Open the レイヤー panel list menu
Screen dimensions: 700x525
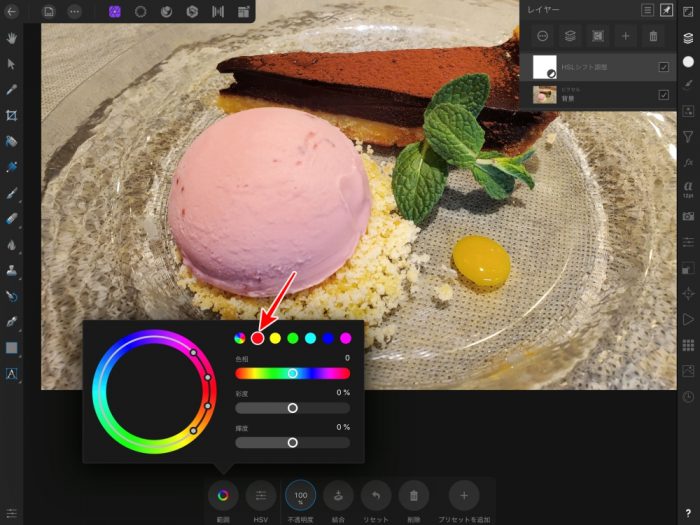click(x=647, y=10)
